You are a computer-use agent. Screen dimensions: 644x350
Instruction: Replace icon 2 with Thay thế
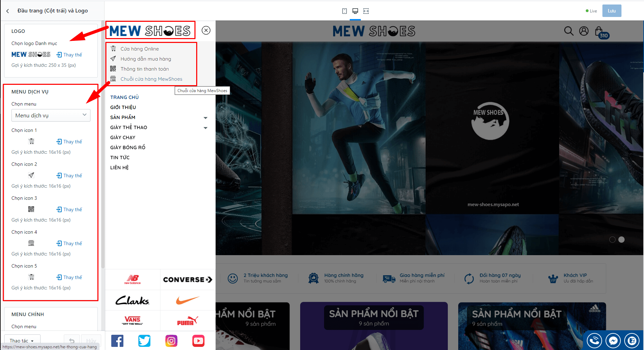69,176
